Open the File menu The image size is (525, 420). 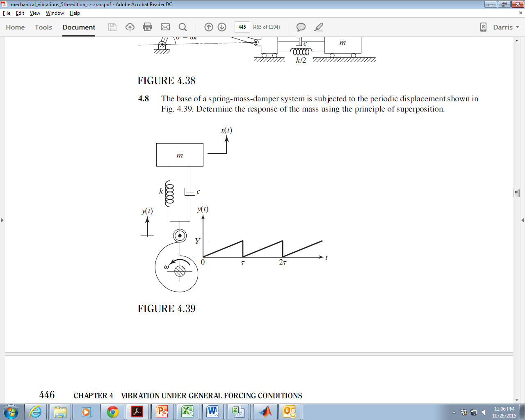click(x=7, y=13)
